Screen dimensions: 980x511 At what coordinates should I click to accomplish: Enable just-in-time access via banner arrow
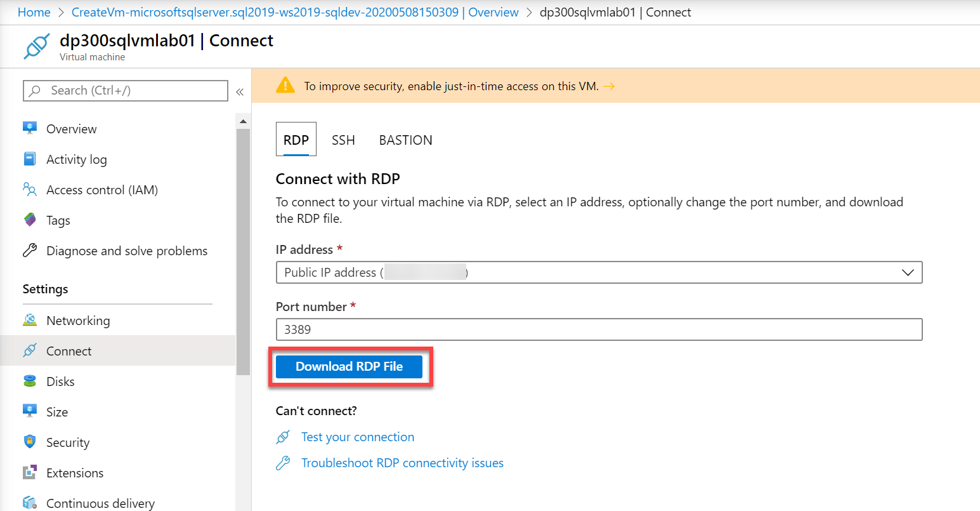pyautogui.click(x=609, y=86)
